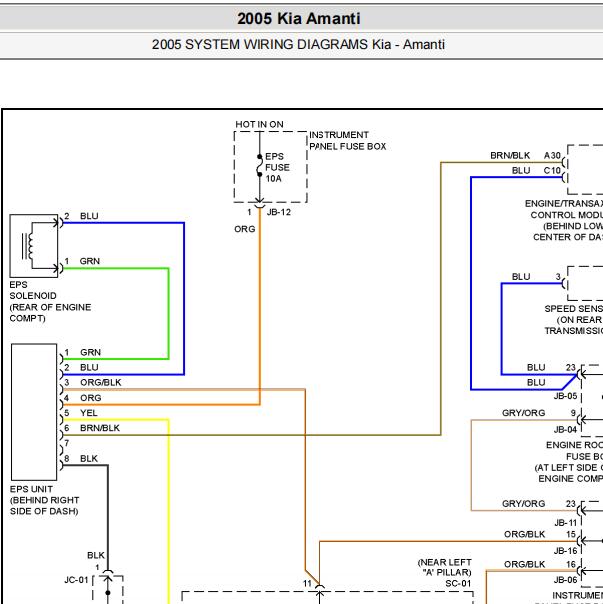Viewport: 603px width, 604px height.
Task: Select the "JC-01" connector label
Action: (x=76, y=580)
